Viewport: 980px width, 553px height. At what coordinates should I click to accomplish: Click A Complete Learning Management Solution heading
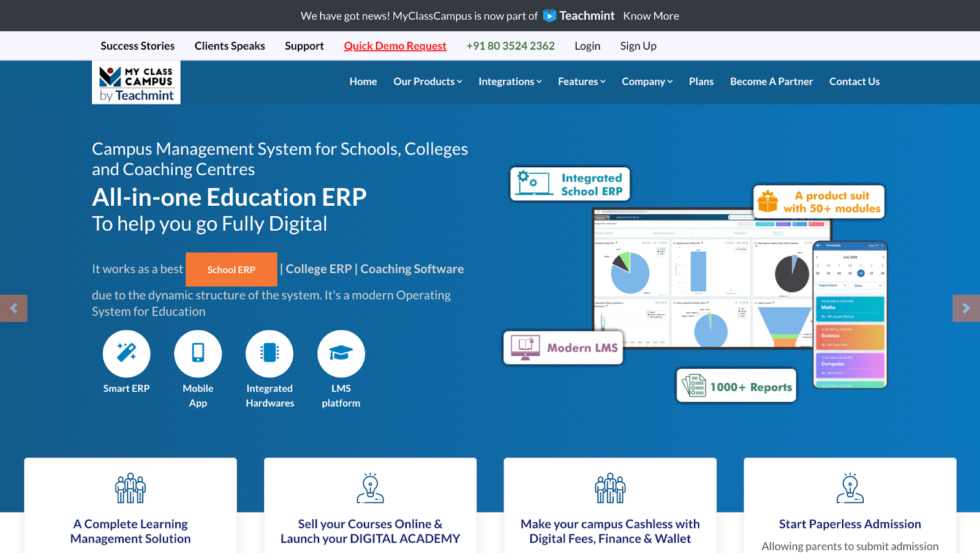[x=130, y=531]
